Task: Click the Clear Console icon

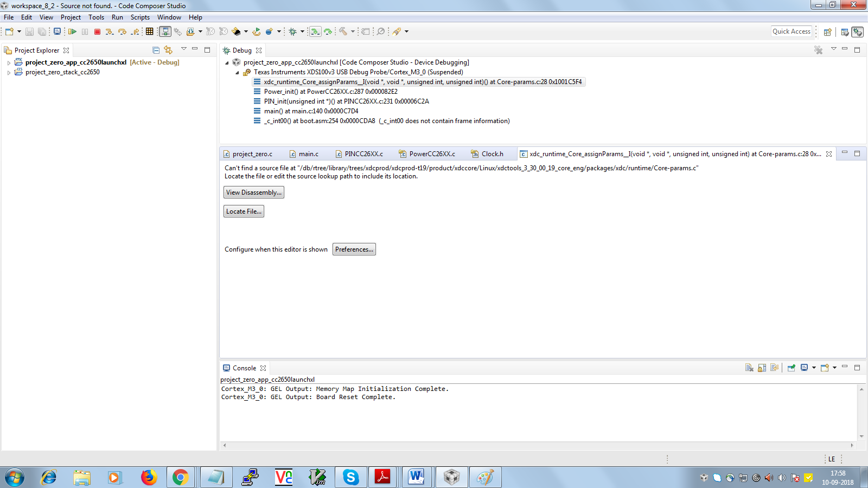Action: pos(749,368)
